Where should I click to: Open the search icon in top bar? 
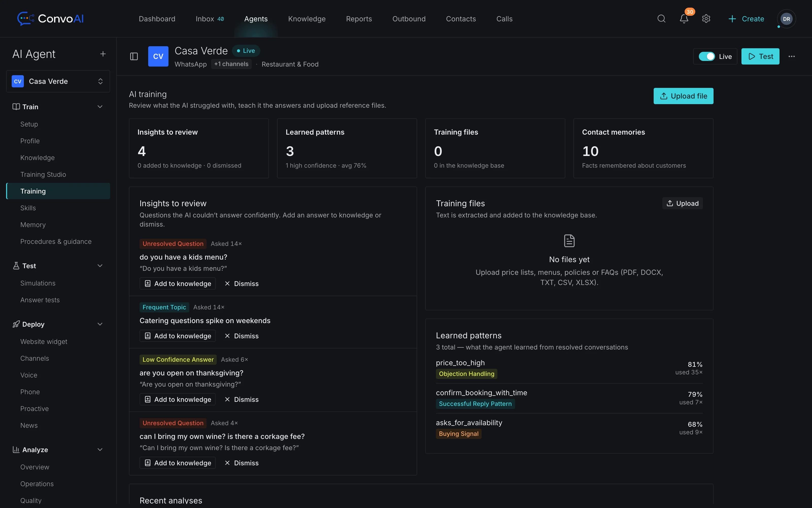[661, 19]
